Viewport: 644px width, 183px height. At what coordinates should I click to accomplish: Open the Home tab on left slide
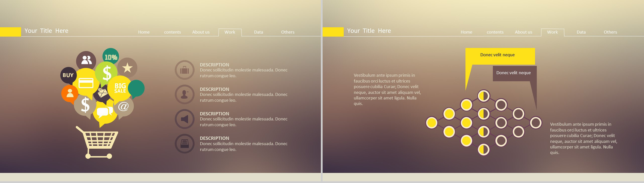pos(144,32)
